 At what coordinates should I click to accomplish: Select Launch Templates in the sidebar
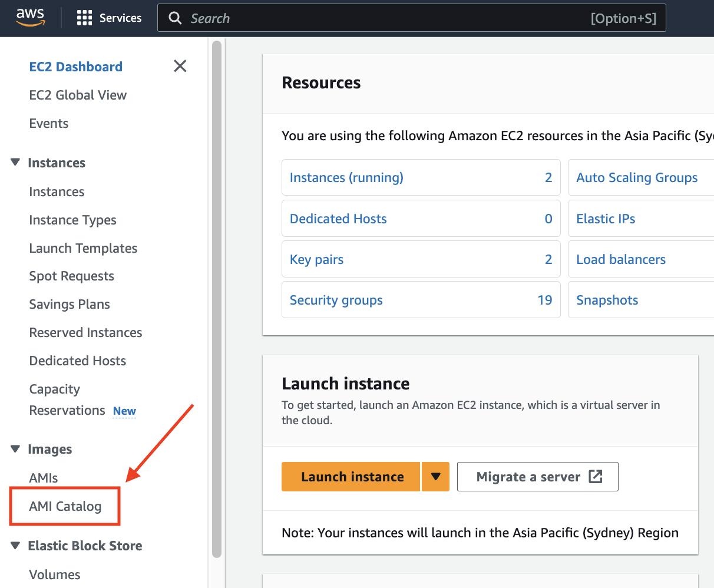click(83, 248)
